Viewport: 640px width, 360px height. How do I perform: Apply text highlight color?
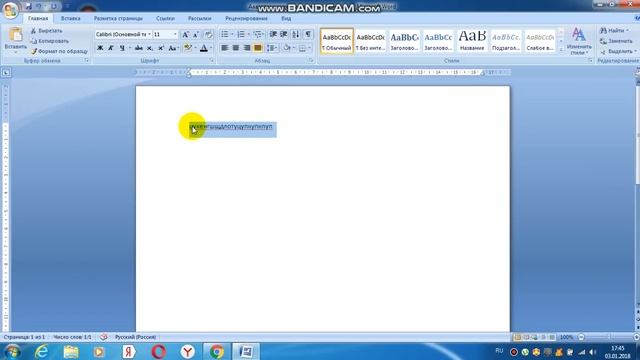[187, 48]
